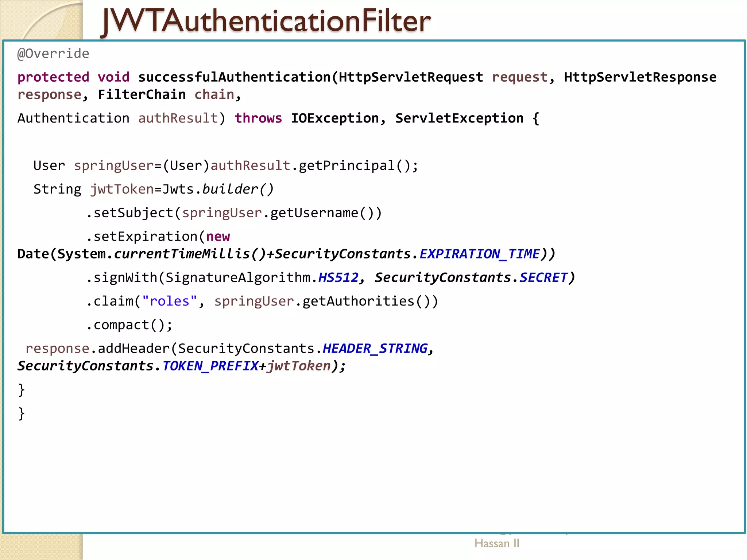Click the .compact(); line

(129, 325)
